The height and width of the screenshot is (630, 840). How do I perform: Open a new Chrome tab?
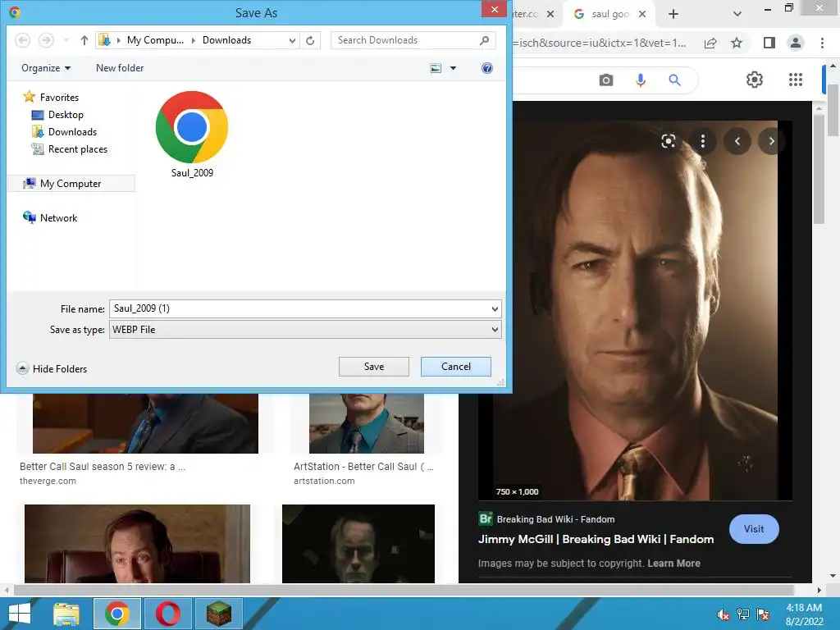pyautogui.click(x=673, y=15)
